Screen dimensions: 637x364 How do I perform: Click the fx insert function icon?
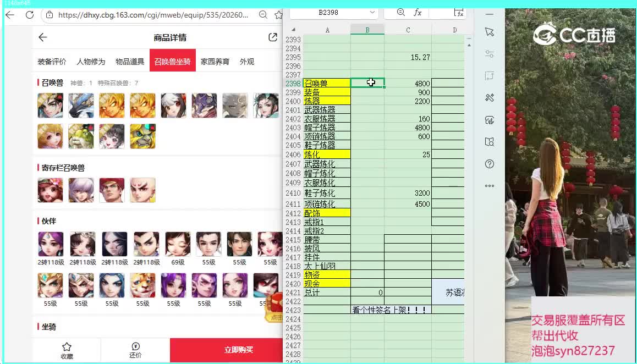pyautogui.click(x=418, y=12)
